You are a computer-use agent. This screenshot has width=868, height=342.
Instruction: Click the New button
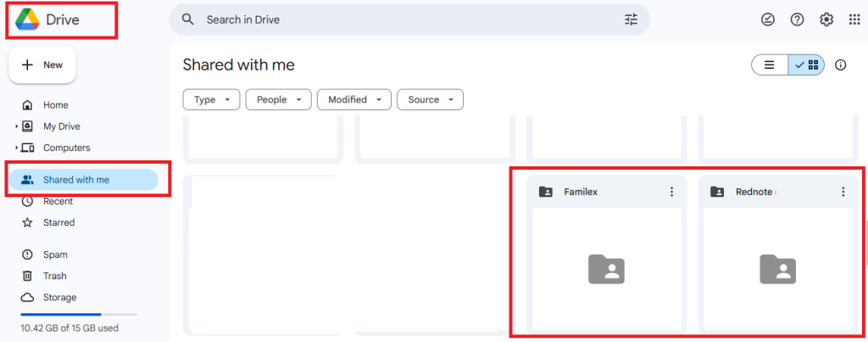(42, 65)
